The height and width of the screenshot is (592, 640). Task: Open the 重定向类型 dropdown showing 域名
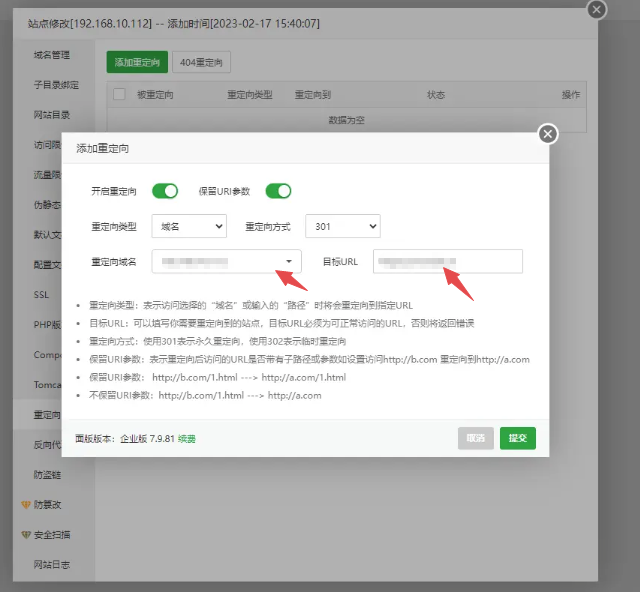click(189, 226)
